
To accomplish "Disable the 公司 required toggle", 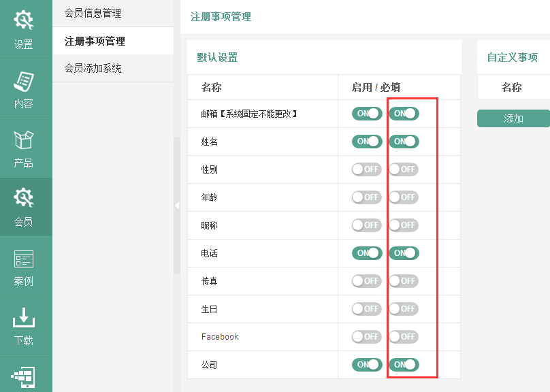I will 404,365.
